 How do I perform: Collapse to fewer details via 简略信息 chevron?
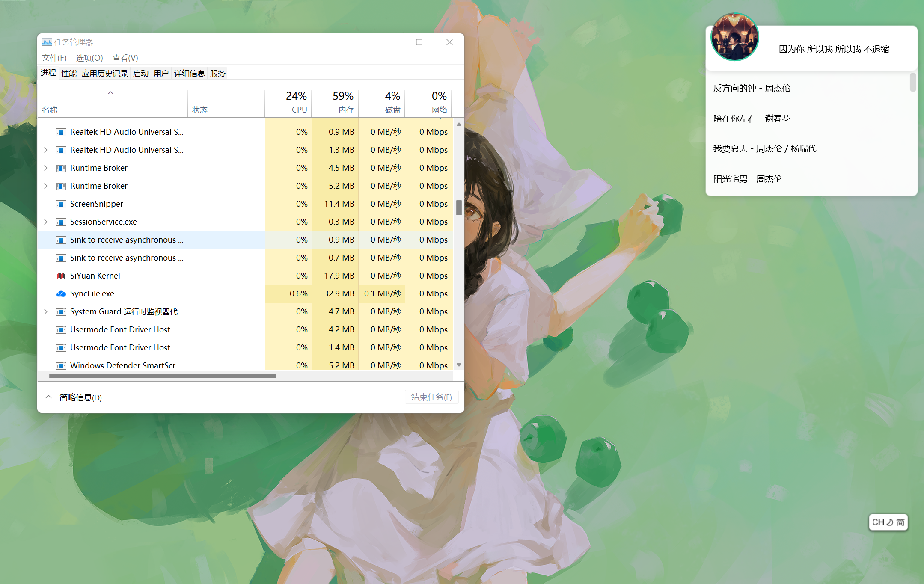(49, 397)
